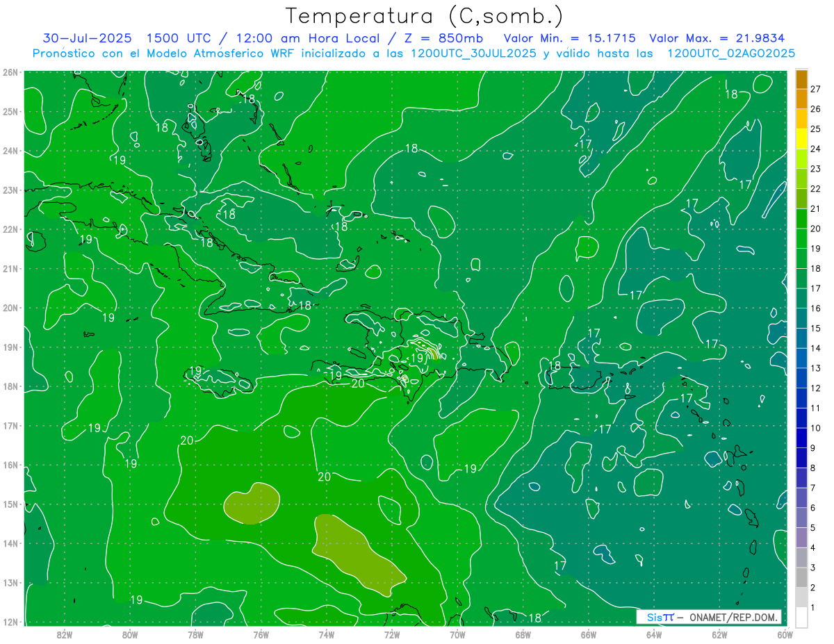Image resolution: width=834 pixels, height=644 pixels.
Task: Pick the legend color band between 22 and 23
Action: [801, 179]
